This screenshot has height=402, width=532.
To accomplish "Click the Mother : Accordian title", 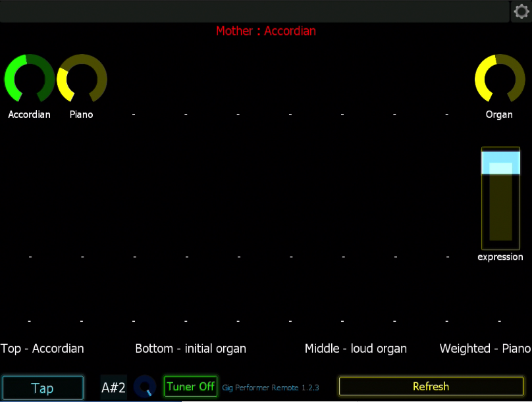I will [x=266, y=31].
